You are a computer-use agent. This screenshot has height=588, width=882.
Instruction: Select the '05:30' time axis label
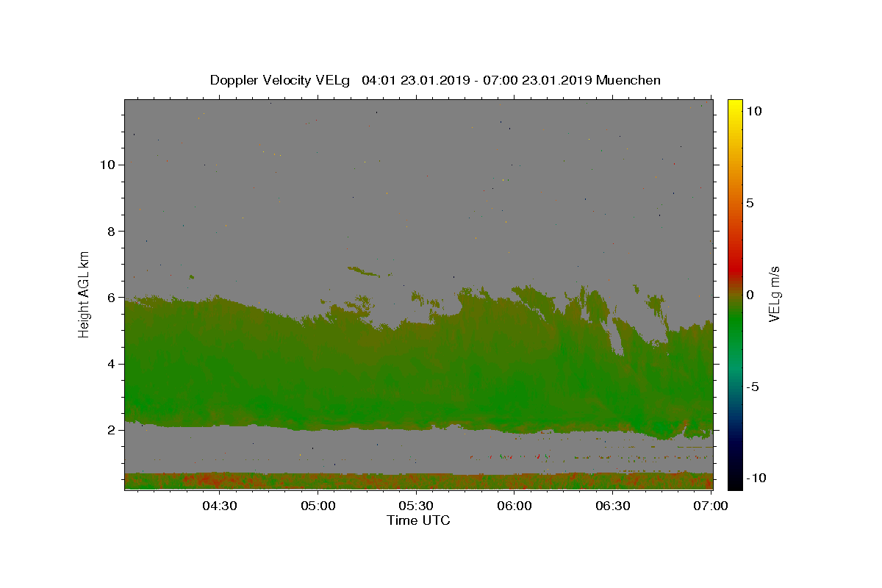[416, 506]
